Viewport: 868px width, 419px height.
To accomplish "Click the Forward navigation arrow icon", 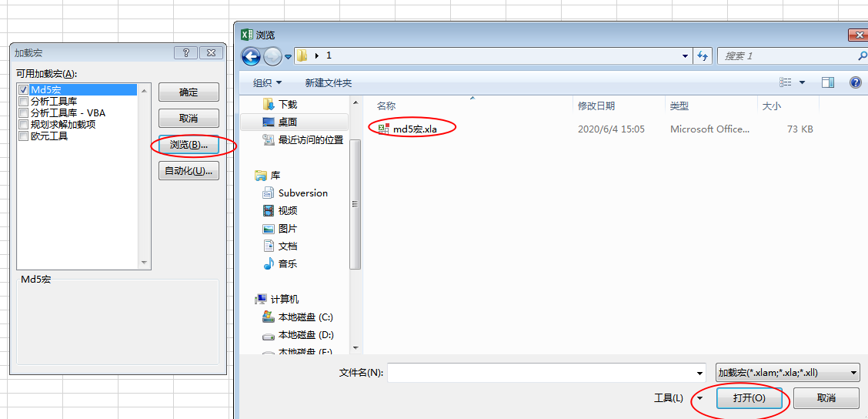I will coord(272,56).
